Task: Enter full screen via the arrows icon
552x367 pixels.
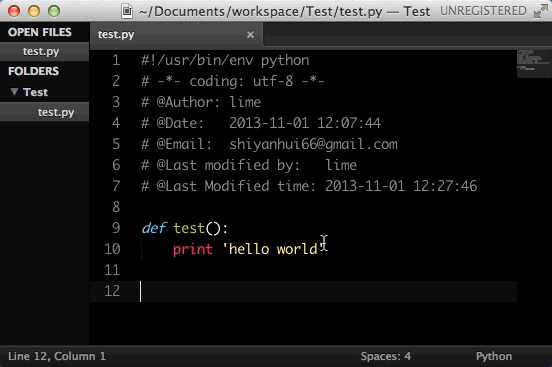Action: coord(540,11)
